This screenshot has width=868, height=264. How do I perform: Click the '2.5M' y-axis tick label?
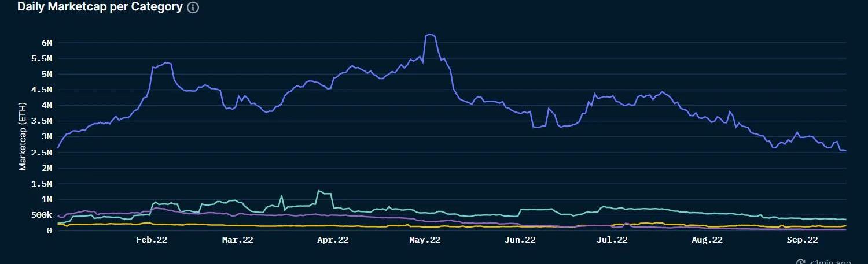coord(42,152)
